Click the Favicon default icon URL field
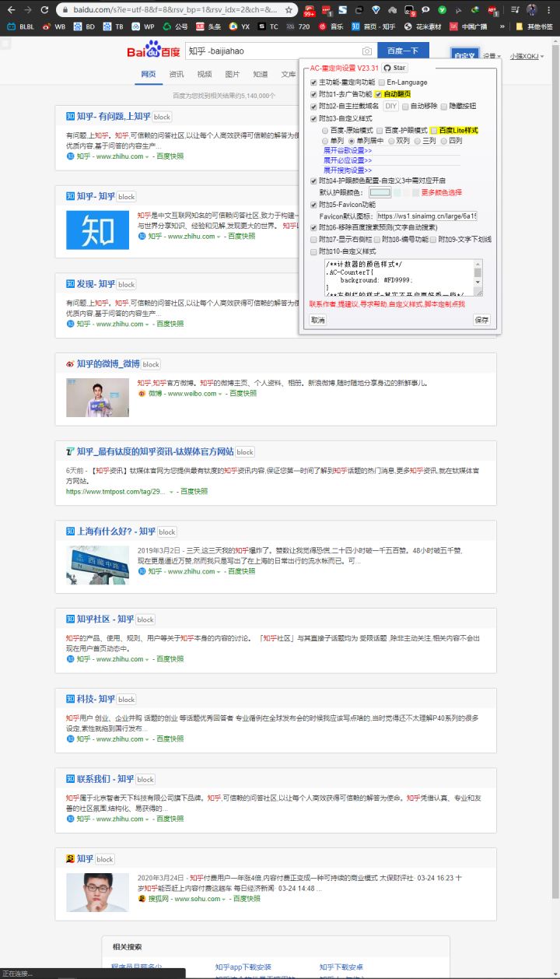The image size is (560, 979). click(x=427, y=216)
